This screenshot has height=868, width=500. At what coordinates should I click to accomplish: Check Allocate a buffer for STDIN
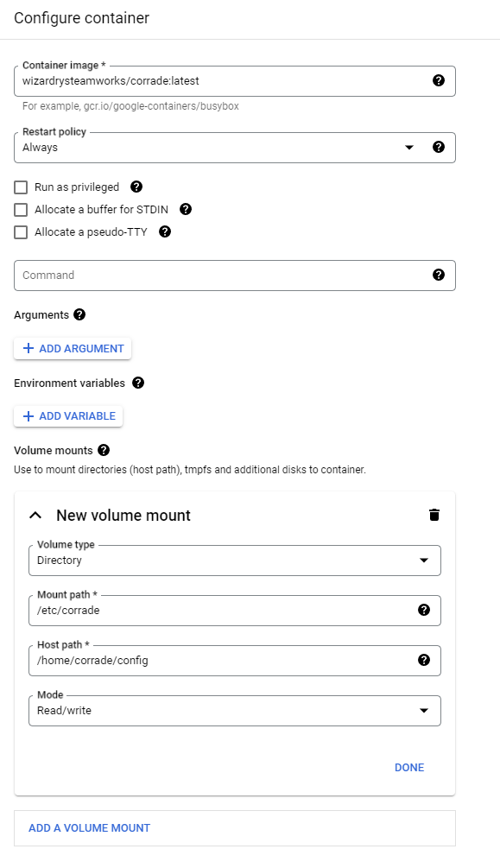[x=19, y=209]
